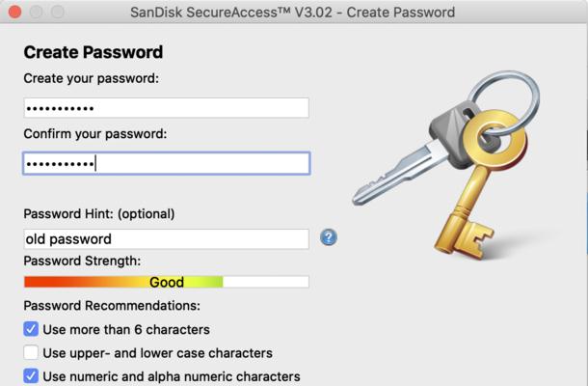Screen dimensions: 588x386
Task: Click the 'Password Hint: (optional)' label
Action: 99,214
